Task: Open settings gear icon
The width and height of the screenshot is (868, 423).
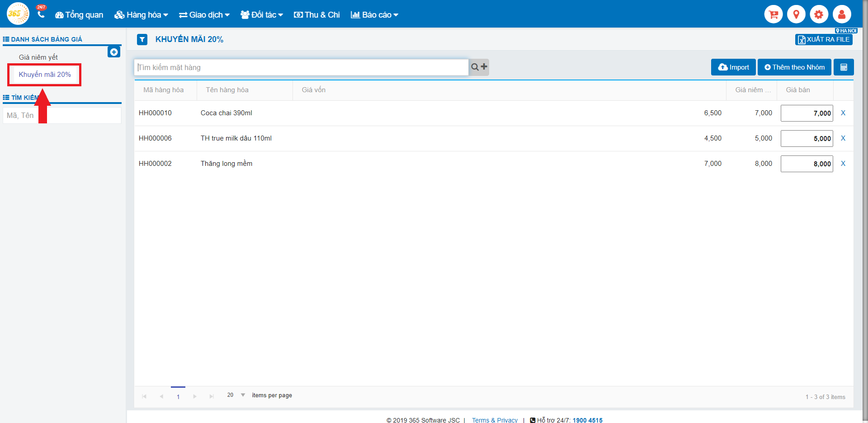Action: coord(819,14)
